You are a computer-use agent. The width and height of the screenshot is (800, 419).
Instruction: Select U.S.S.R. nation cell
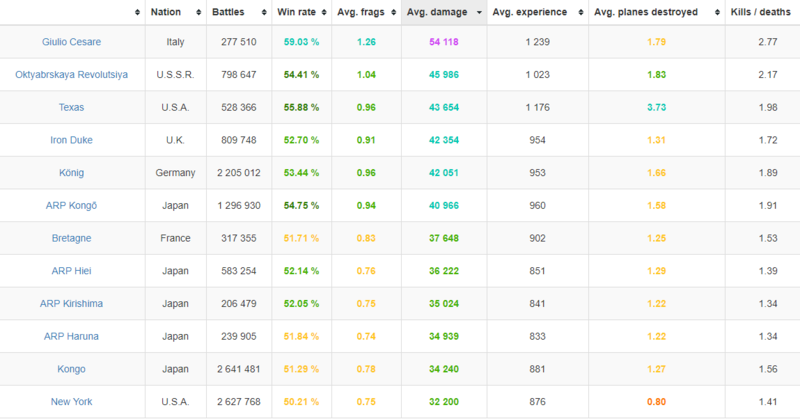tap(176, 75)
